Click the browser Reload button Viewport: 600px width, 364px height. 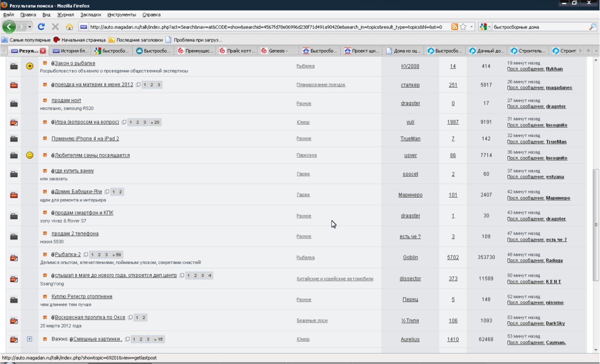pyautogui.click(x=41, y=26)
